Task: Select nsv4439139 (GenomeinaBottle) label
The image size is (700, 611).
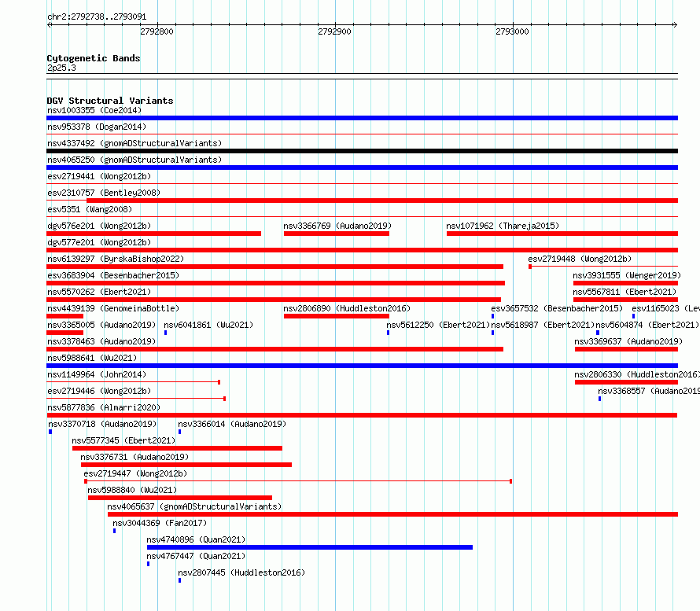Action: point(113,308)
